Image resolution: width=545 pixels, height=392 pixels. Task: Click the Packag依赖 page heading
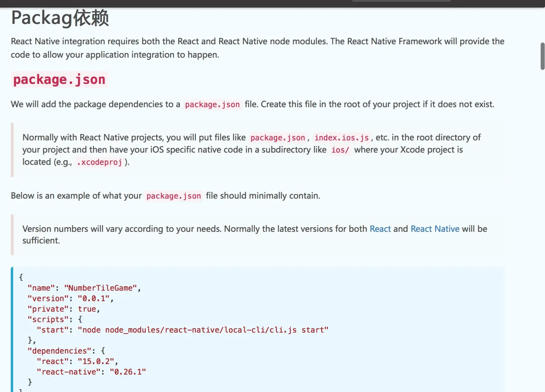click(60, 18)
